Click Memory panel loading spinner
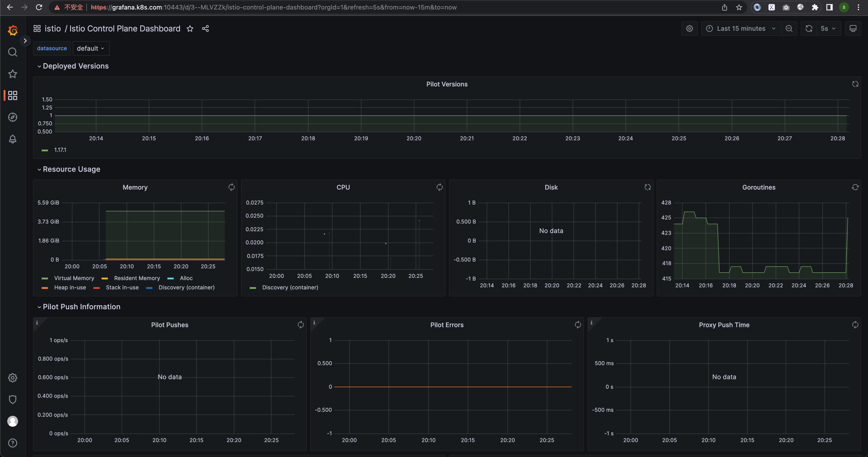The width and height of the screenshot is (868, 457). coord(232,187)
